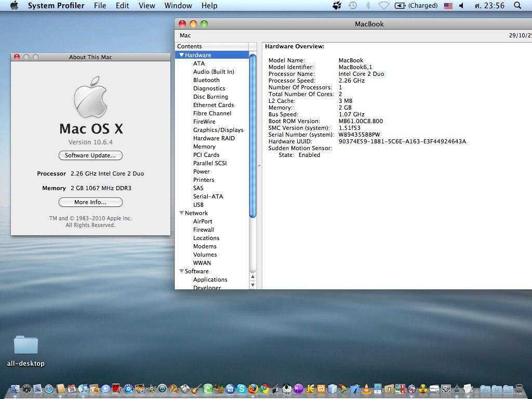
Task: Launch Xcode hammer icon in Dock
Action: point(355,389)
